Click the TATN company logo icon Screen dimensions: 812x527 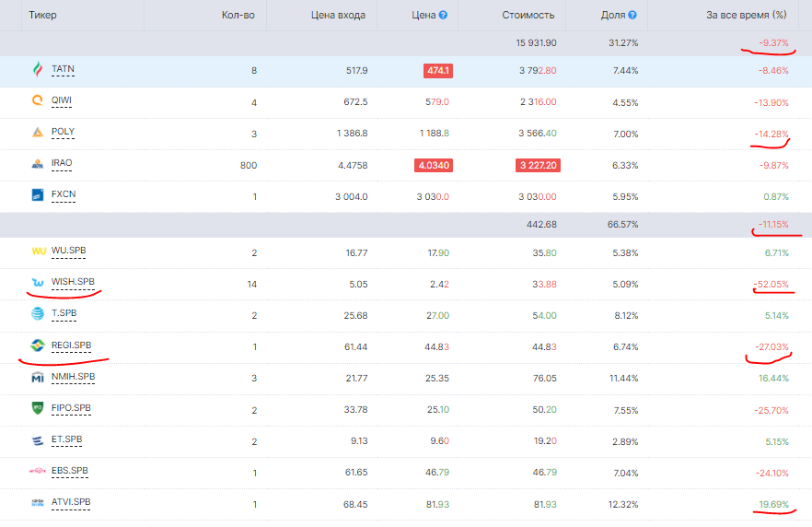(x=37, y=69)
